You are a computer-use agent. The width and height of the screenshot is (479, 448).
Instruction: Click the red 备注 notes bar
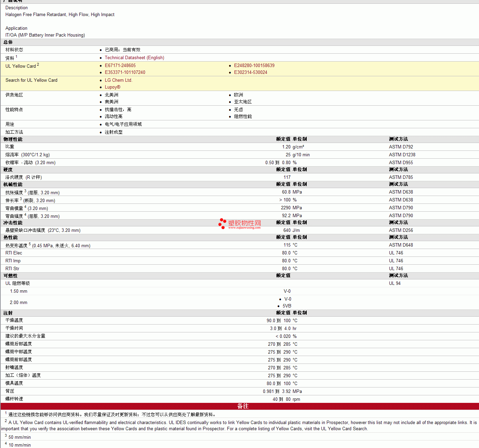240,406
